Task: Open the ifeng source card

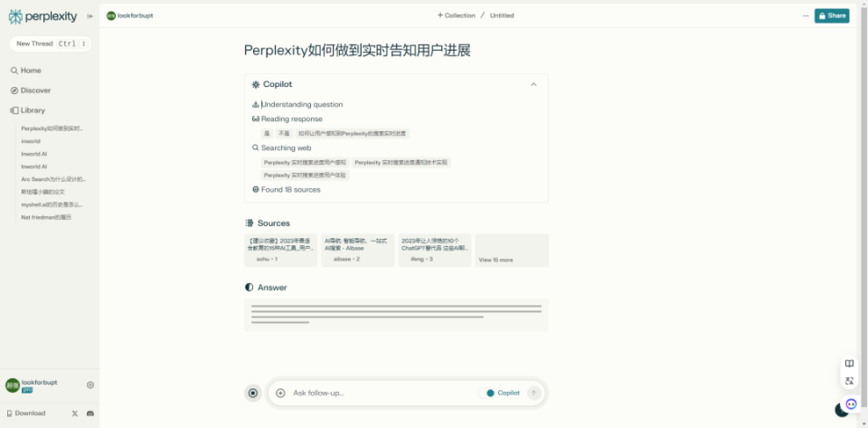Action: coord(435,251)
